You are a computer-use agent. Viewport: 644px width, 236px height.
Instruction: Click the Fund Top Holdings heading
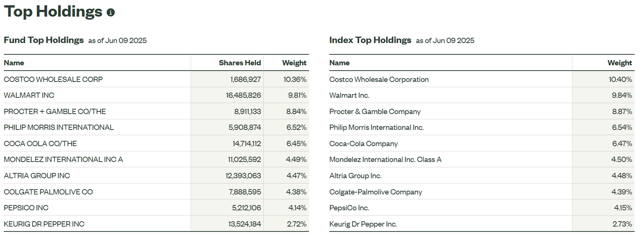(x=44, y=40)
